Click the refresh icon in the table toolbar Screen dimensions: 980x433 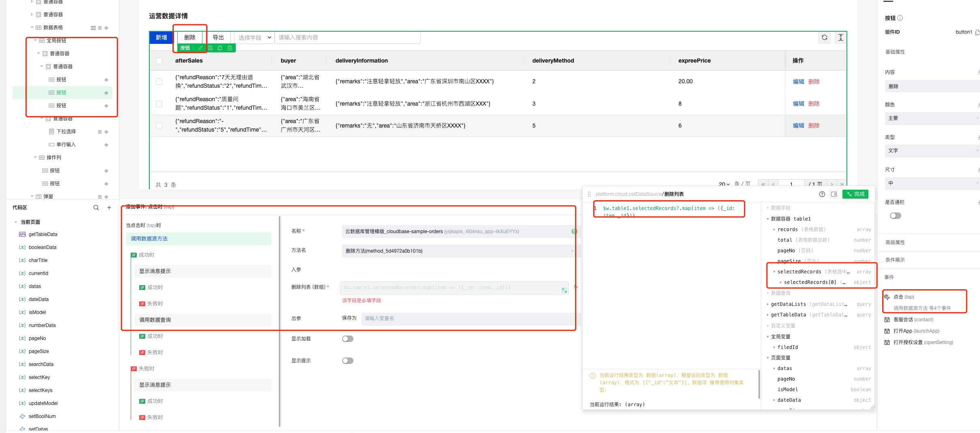coord(825,37)
